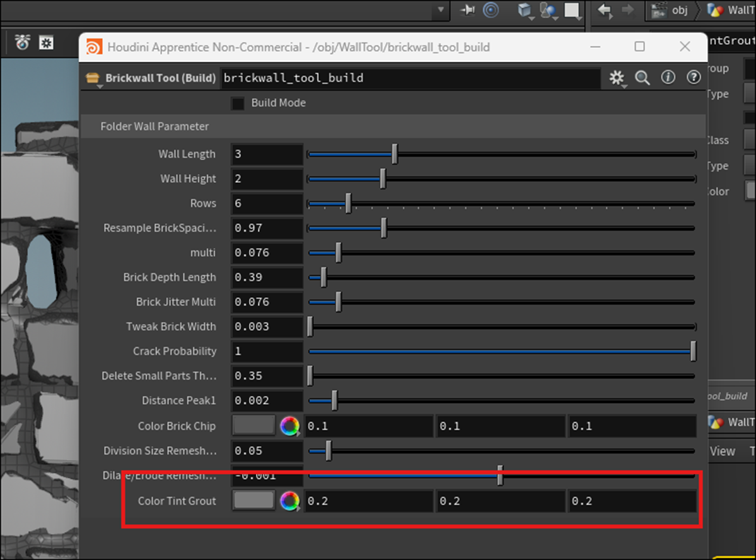Click the pin pane icon in top toolbar
Screen dimensions: 756x560
tap(467, 9)
